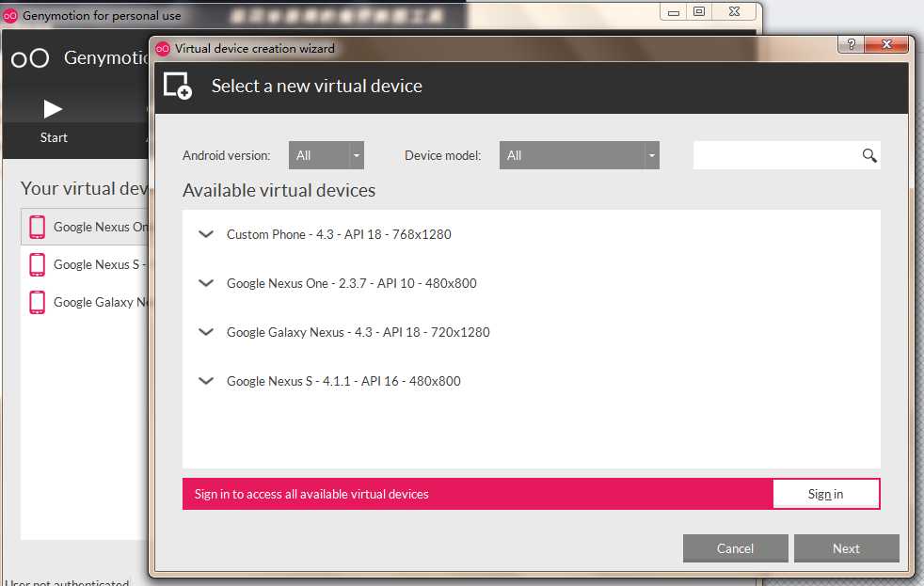Close the Virtual device creation wizard
The width and height of the screenshot is (924, 586).
coord(886,45)
